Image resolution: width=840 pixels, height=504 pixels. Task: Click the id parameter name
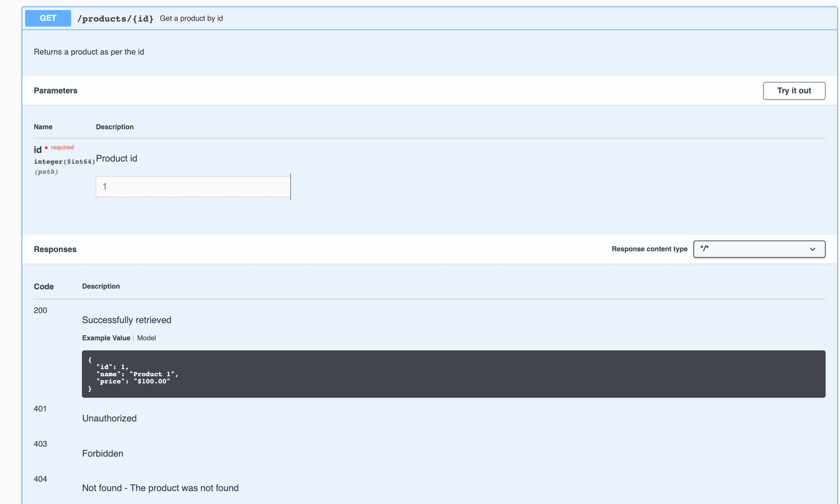pos(37,150)
